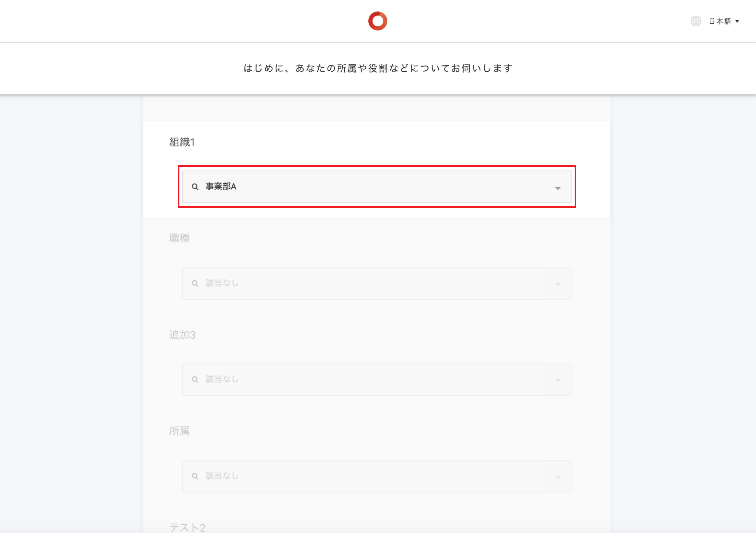Click the 該当なし field under 職種
This screenshot has height=533, width=756.
(x=362, y=283)
